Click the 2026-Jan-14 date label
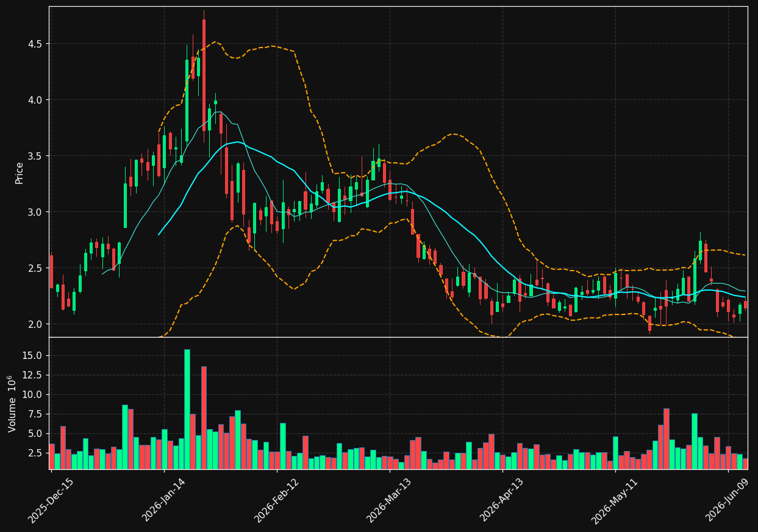The image size is (758, 532). click(163, 500)
